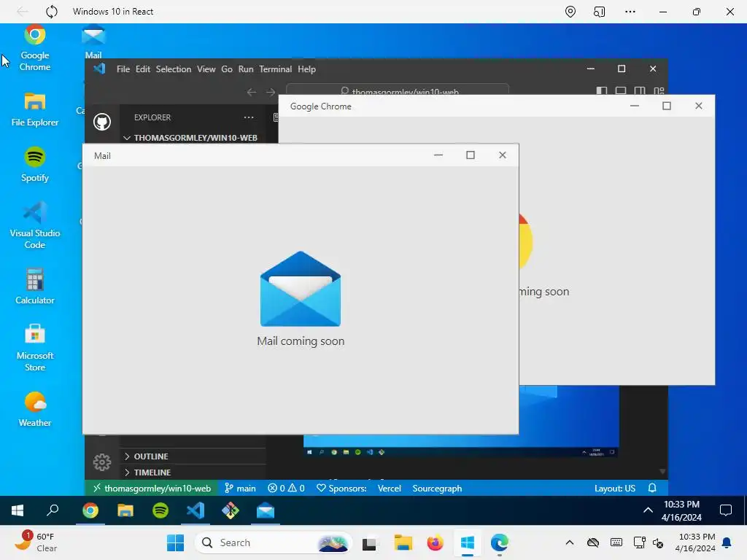Click main branch in status bar
Viewport: 747px width, 560px height.
(x=240, y=488)
